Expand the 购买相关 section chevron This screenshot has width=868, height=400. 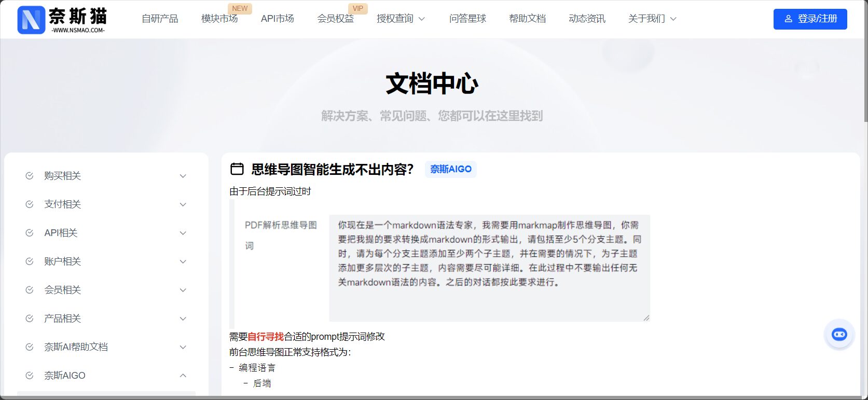(183, 176)
